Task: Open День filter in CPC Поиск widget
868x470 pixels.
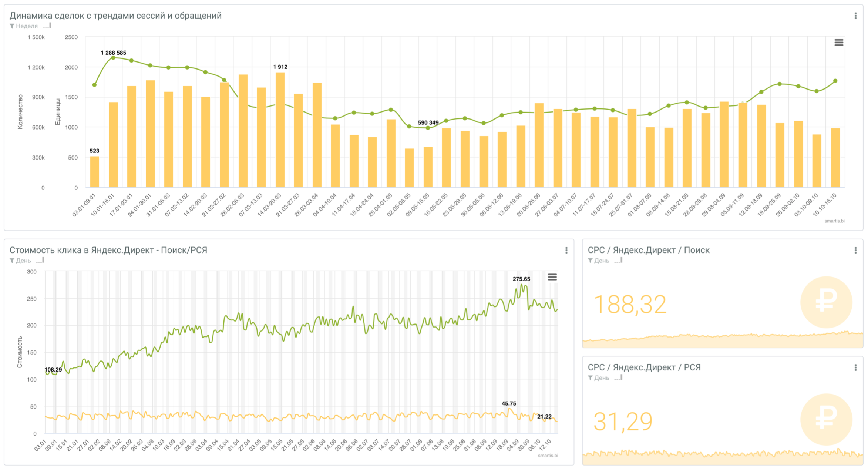Action: pyautogui.click(x=601, y=261)
